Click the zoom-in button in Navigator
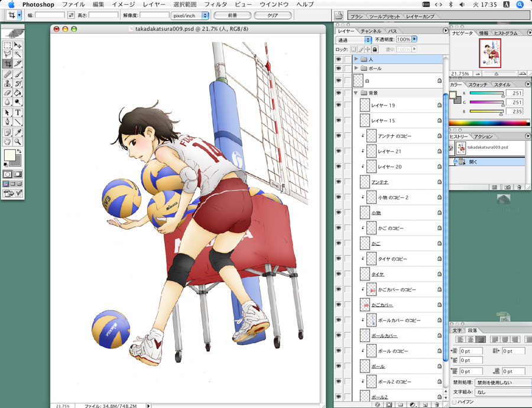 click(x=522, y=73)
